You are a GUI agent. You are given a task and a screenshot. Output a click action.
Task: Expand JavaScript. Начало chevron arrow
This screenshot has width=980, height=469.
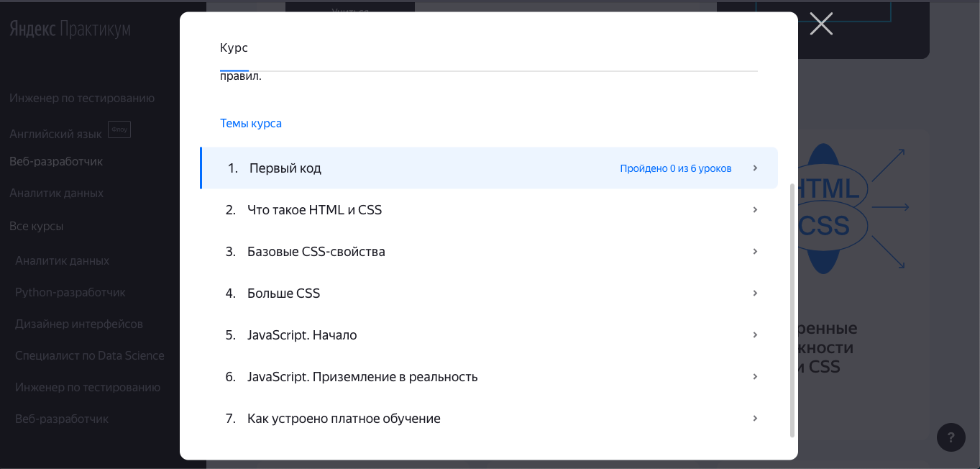[x=755, y=335]
